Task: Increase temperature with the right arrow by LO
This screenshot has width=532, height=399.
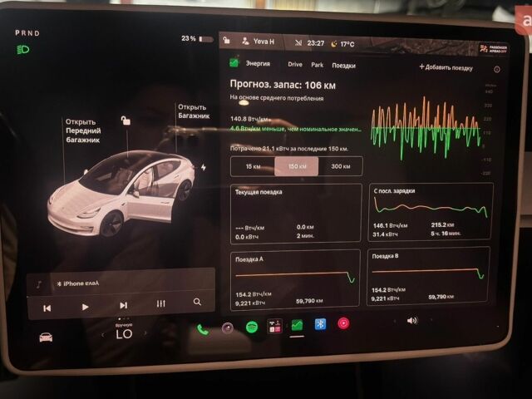Action: point(145,333)
